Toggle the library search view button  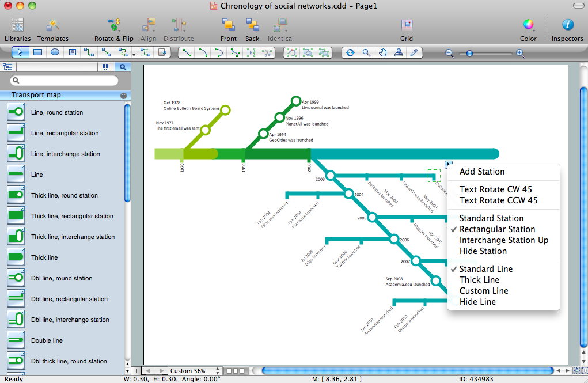[123, 67]
